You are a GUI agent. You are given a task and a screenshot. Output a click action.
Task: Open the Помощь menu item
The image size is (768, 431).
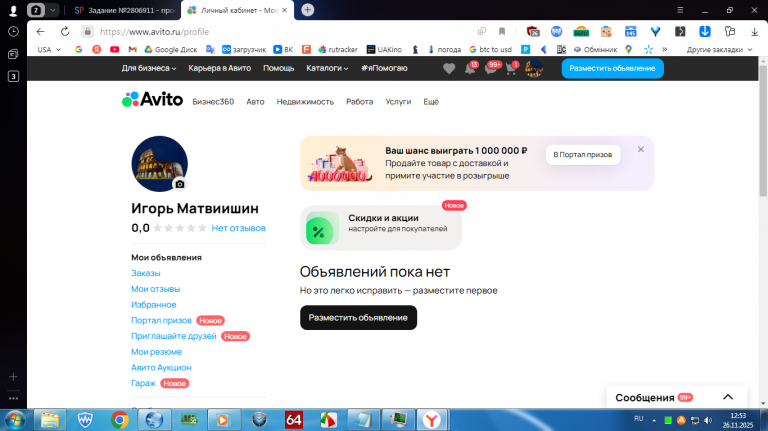click(x=278, y=68)
